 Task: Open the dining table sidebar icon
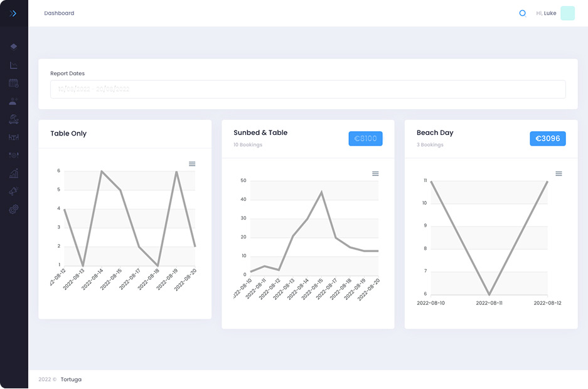pos(14,137)
